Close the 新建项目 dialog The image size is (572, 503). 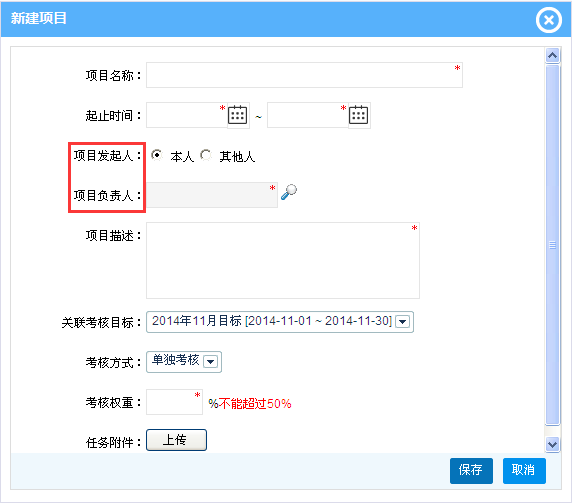coord(549,20)
